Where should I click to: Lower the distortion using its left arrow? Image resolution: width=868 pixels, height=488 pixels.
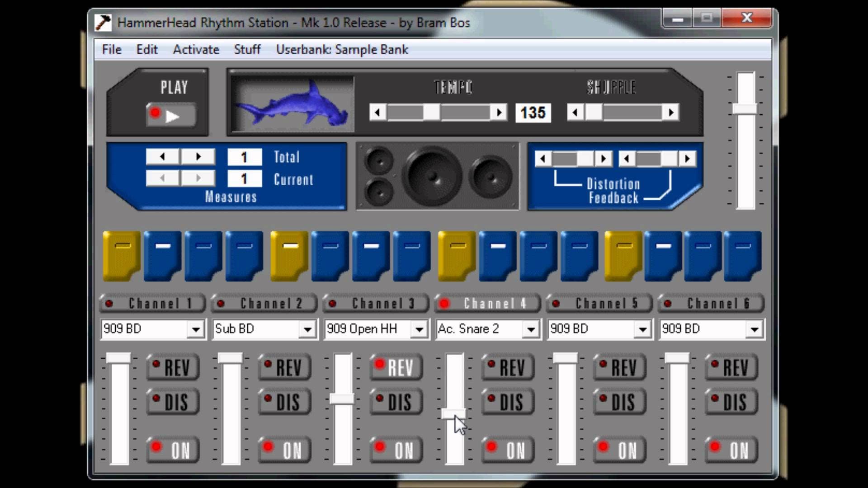543,159
